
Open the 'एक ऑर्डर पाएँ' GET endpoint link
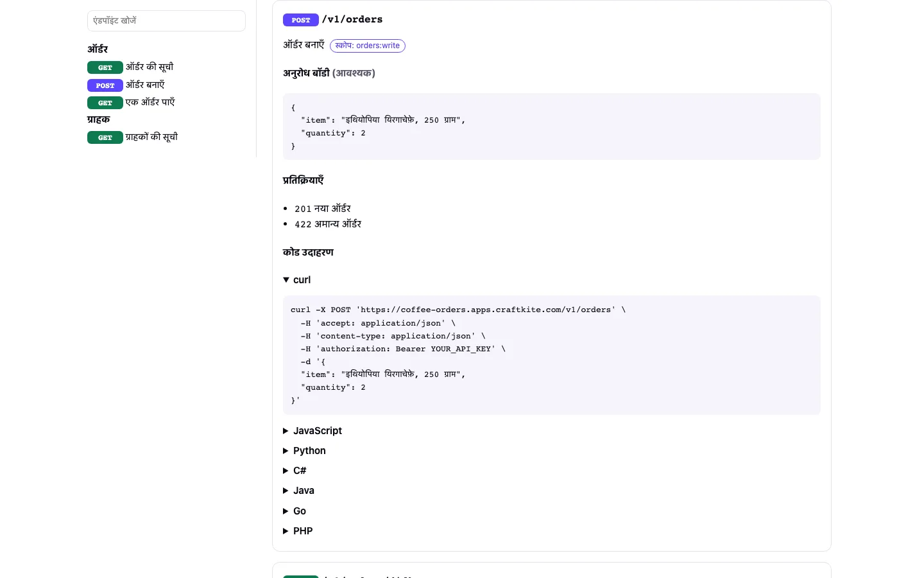click(131, 102)
